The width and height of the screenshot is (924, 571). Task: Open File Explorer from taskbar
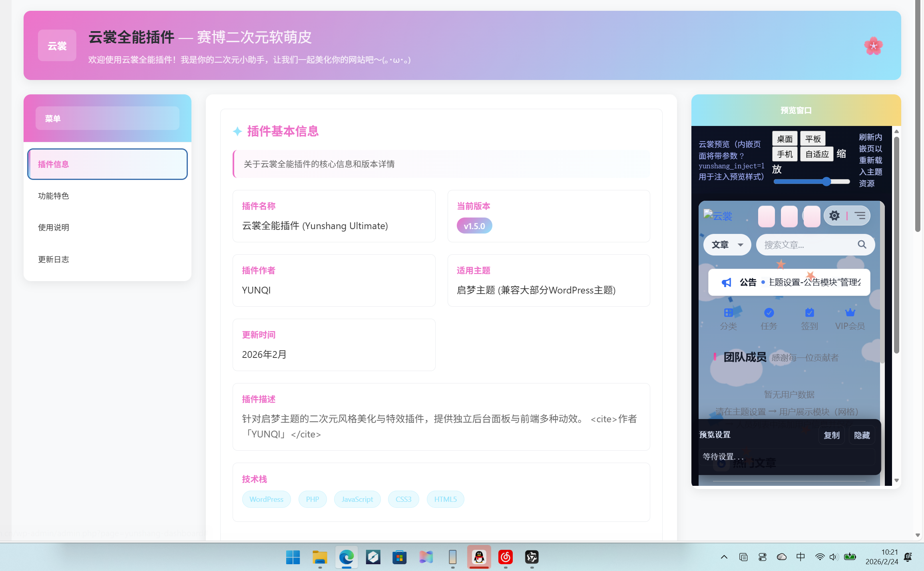coord(320,557)
